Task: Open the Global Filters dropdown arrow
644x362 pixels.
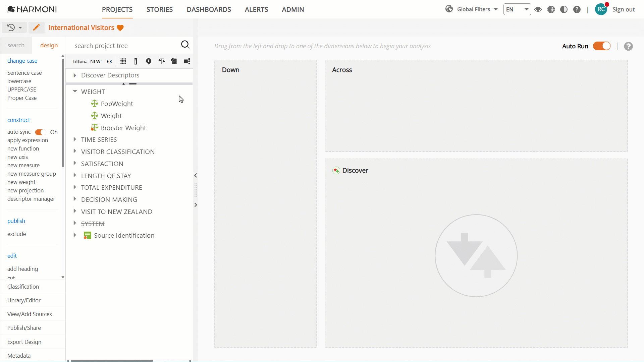Action: point(496,9)
